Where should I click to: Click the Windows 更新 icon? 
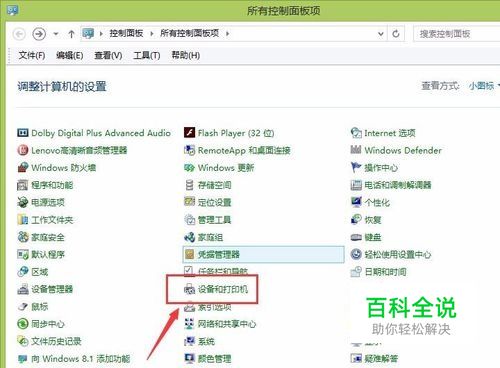point(189,168)
